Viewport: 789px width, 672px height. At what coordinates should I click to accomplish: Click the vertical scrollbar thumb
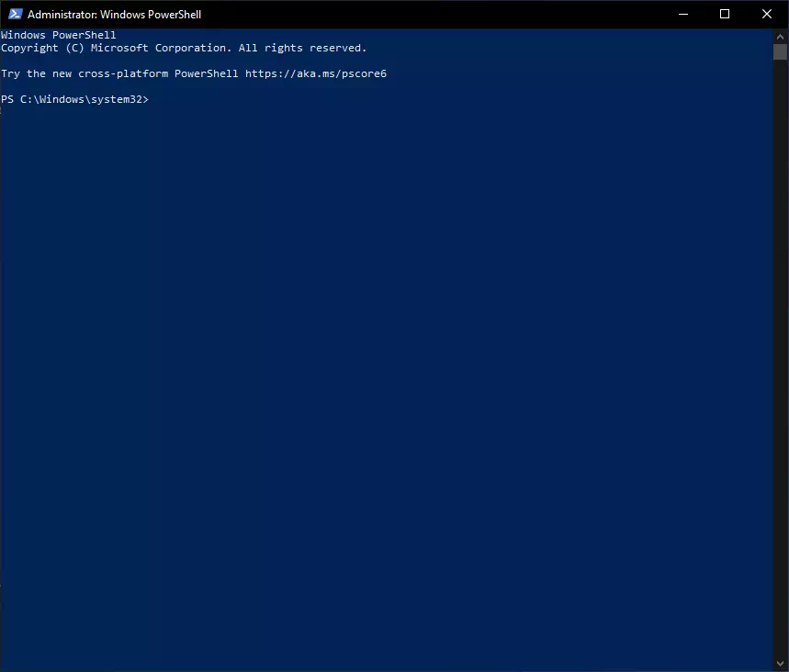tap(780, 51)
